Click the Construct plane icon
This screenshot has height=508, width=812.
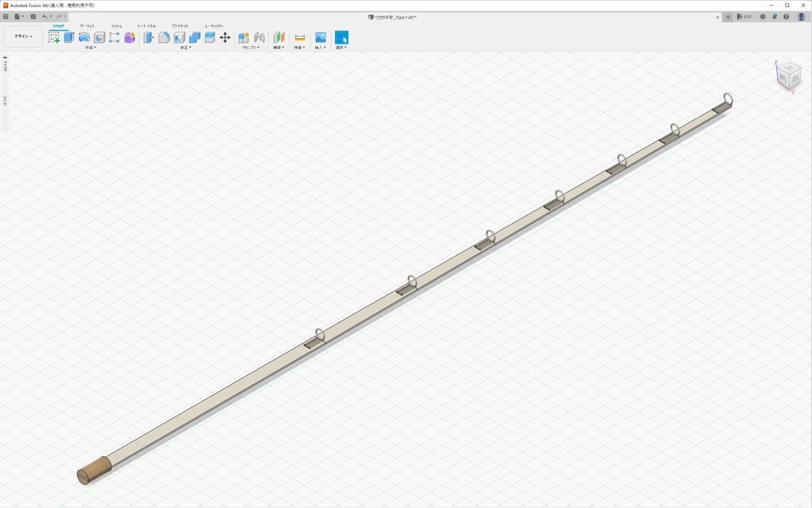coord(278,37)
